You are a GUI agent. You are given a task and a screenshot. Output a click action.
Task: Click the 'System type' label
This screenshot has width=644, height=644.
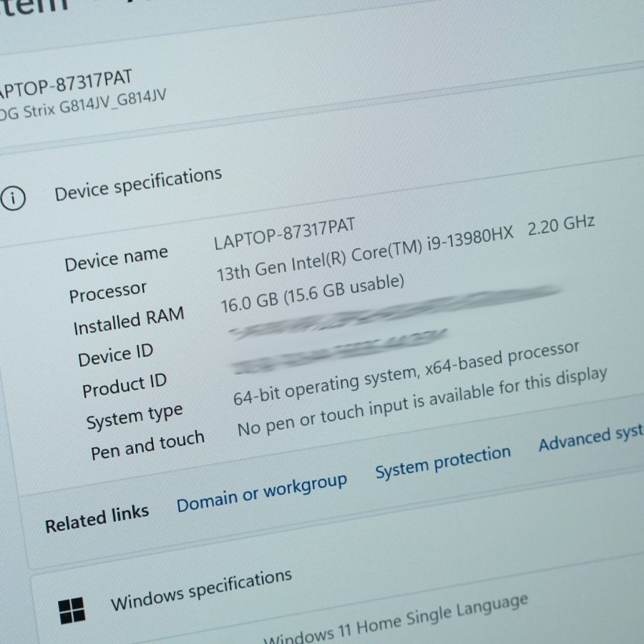135,416
